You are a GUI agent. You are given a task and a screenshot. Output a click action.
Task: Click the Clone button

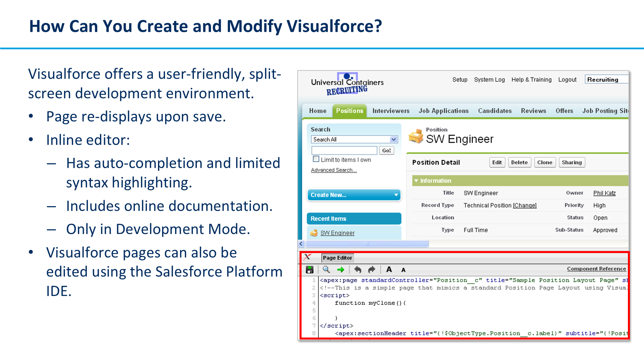(x=545, y=162)
